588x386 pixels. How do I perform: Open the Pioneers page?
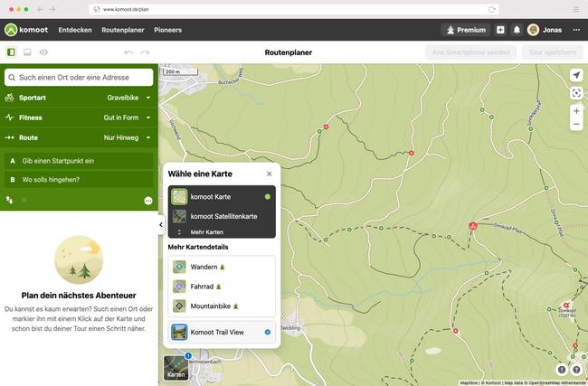(x=167, y=30)
